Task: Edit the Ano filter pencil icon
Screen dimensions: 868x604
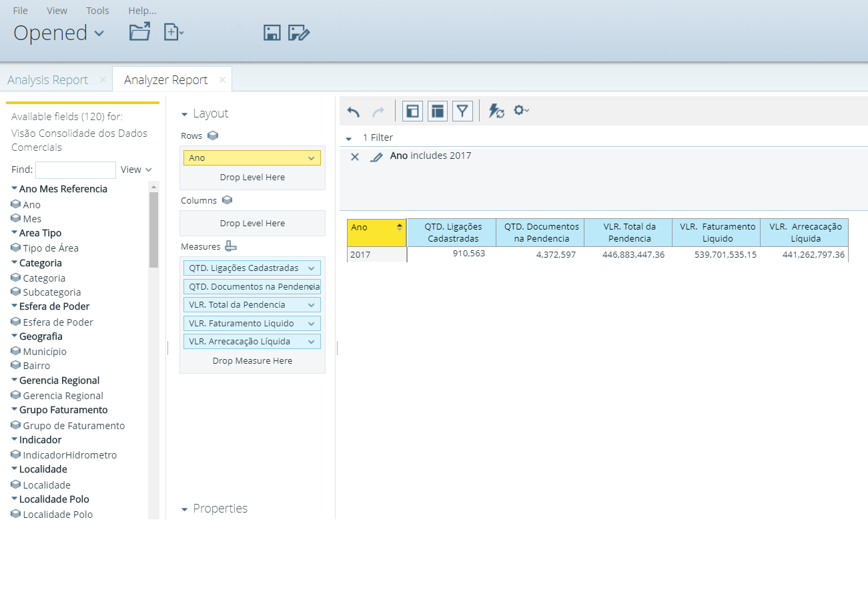Action: [x=376, y=157]
